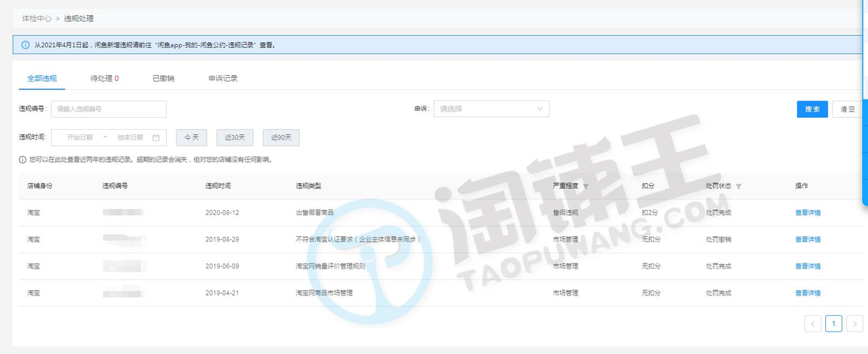Switch to the 申诉记录 tab
This screenshot has height=354, width=868.
point(223,79)
